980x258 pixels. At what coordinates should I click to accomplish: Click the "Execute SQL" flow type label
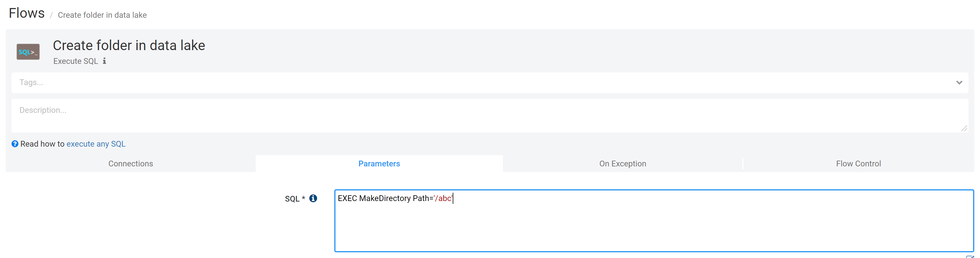point(76,61)
